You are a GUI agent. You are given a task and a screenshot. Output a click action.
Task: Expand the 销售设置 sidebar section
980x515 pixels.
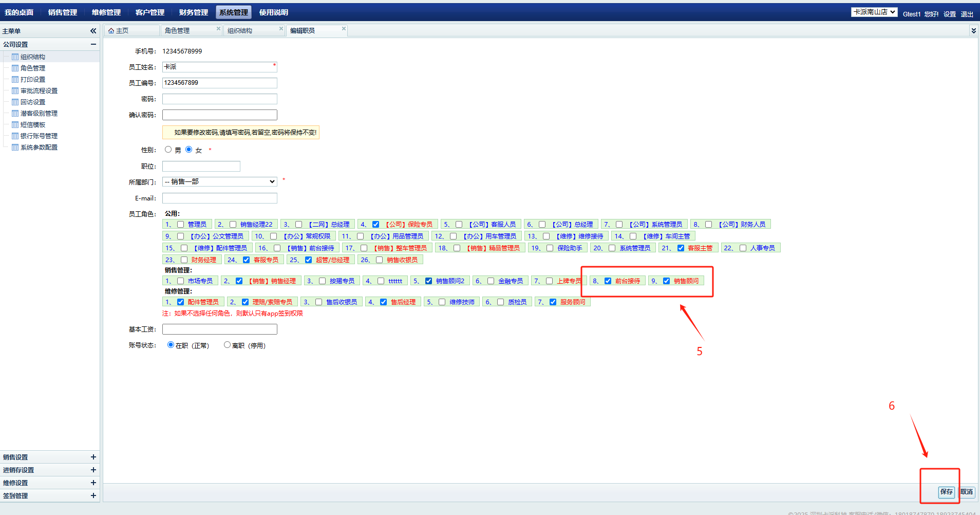[93, 457]
